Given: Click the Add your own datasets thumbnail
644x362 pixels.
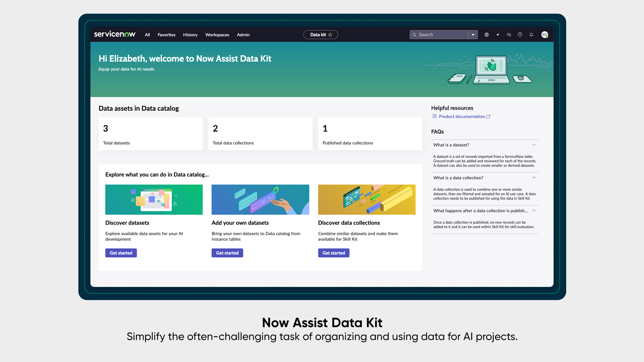Looking at the screenshot, I should click(x=260, y=200).
